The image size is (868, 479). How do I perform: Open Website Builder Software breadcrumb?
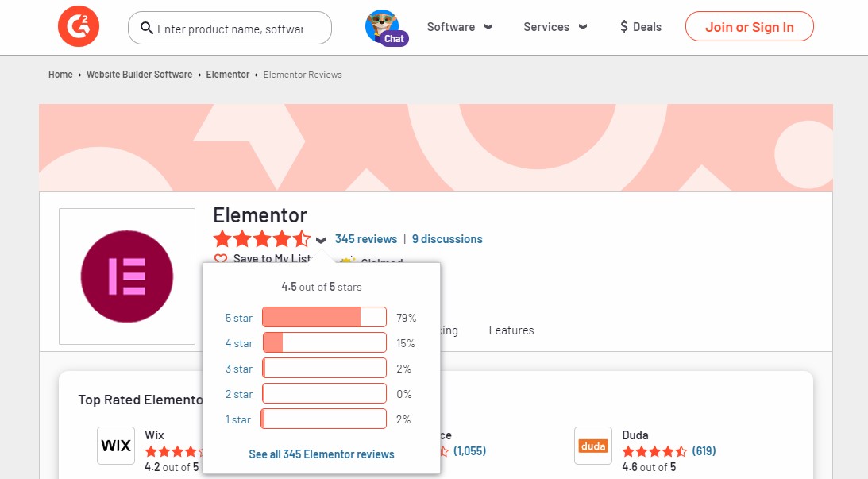[x=140, y=74]
